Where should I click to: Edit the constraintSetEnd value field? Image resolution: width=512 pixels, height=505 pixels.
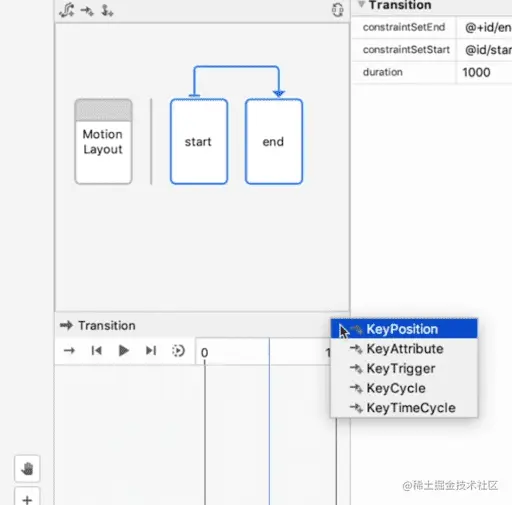(x=484, y=27)
